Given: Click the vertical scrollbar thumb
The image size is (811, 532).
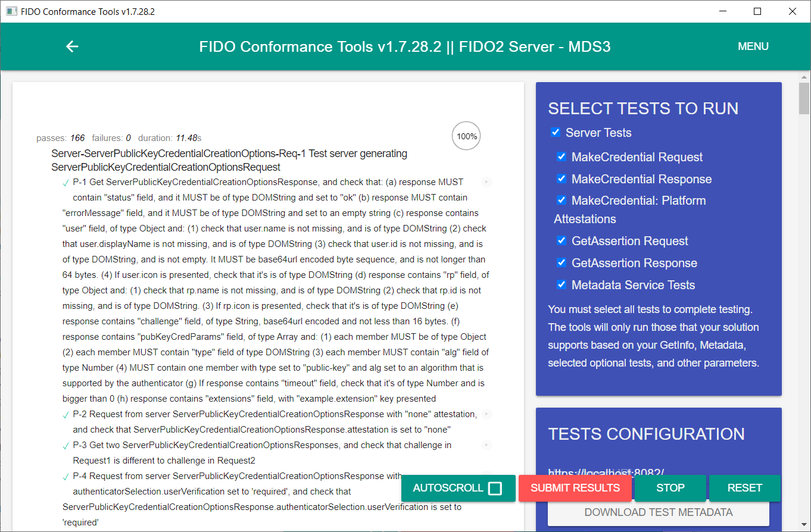Looking at the screenshot, I should (x=803, y=98).
